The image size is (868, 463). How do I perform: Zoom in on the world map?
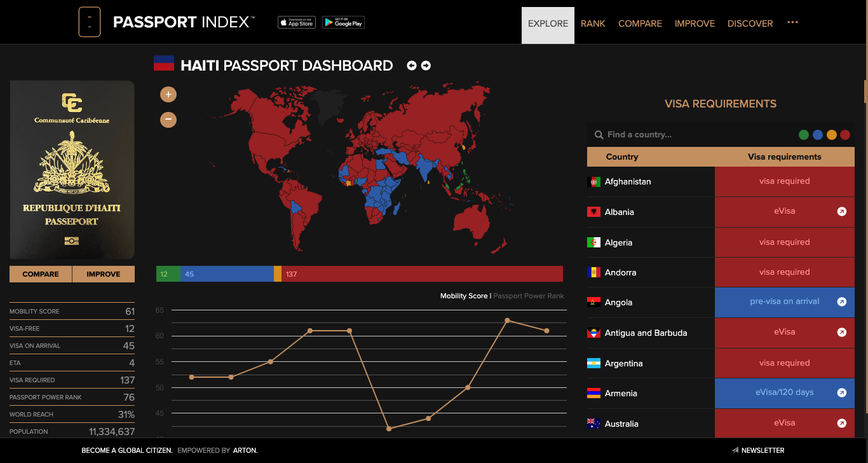tap(168, 95)
